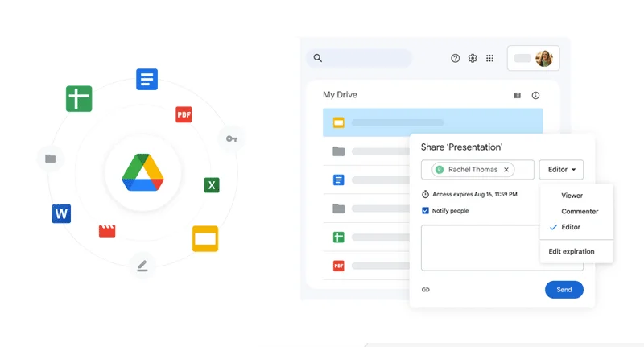The image size is (644, 347).
Task: Click the Rachel Thomas recipient chip
Action: (473, 170)
